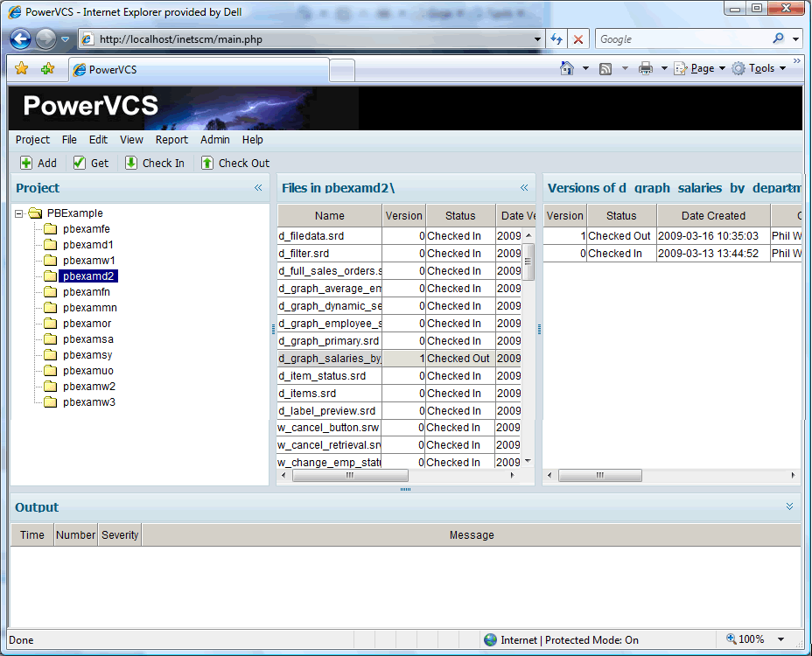Click the RSS Feeds icon
The height and width of the screenshot is (656, 812).
[x=605, y=68]
